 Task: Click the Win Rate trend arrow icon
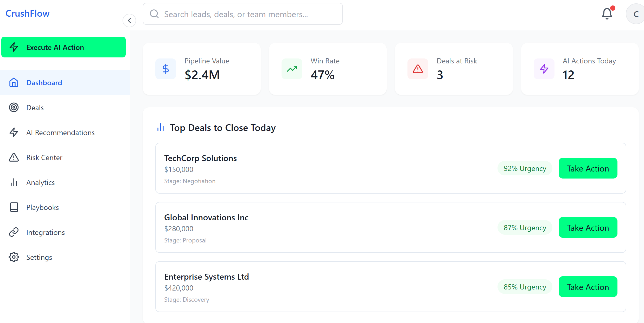(x=292, y=69)
